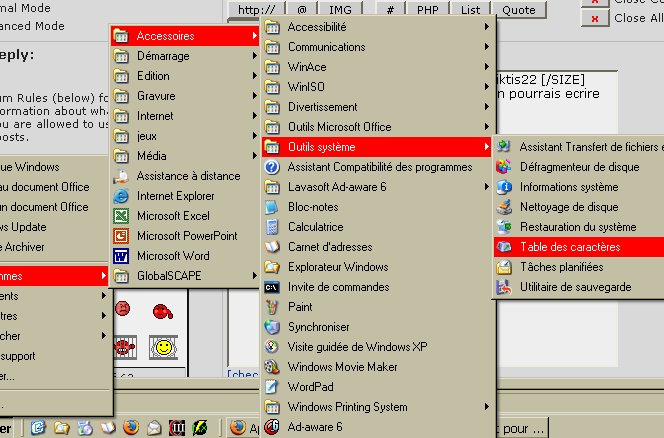Image resolution: width=664 pixels, height=438 pixels.
Task: Click the Internet Explorer icon in menu
Action: 121,196
